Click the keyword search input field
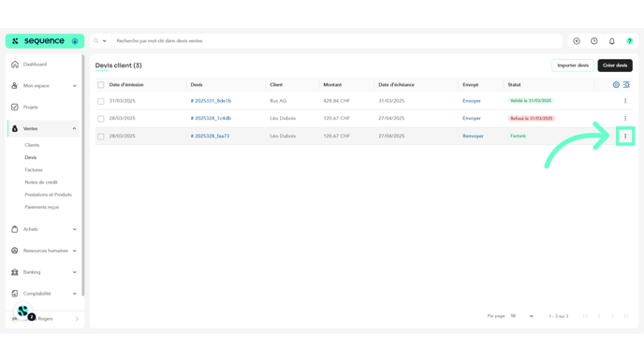 click(x=337, y=41)
